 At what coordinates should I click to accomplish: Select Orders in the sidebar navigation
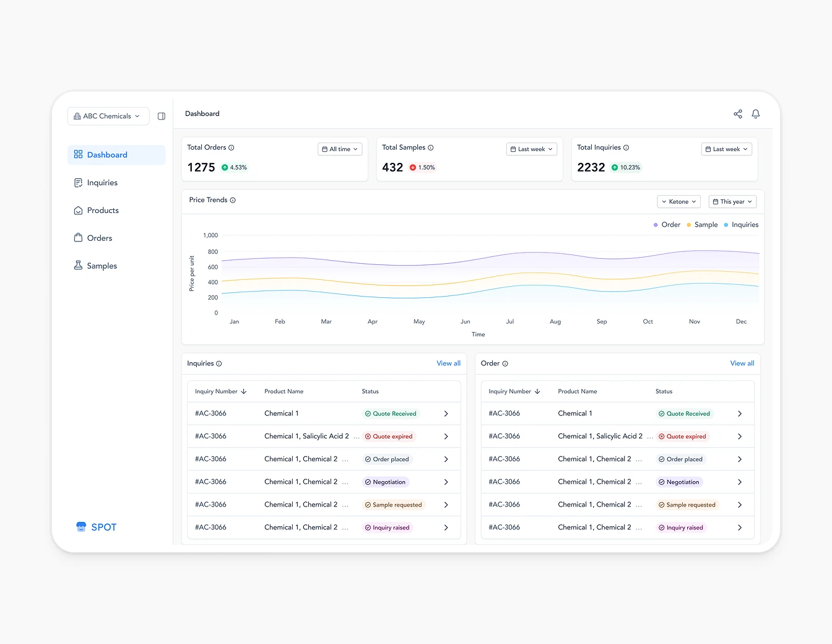(99, 237)
